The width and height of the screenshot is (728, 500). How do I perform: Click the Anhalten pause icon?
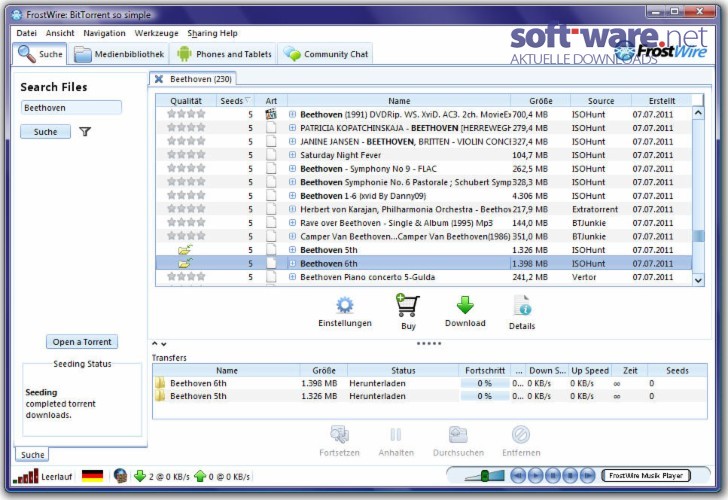396,435
